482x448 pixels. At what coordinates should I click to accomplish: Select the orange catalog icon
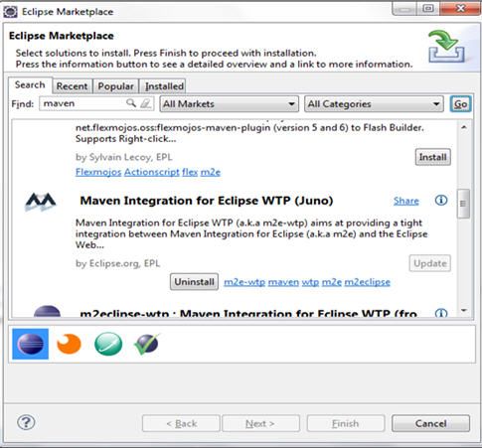coord(69,344)
